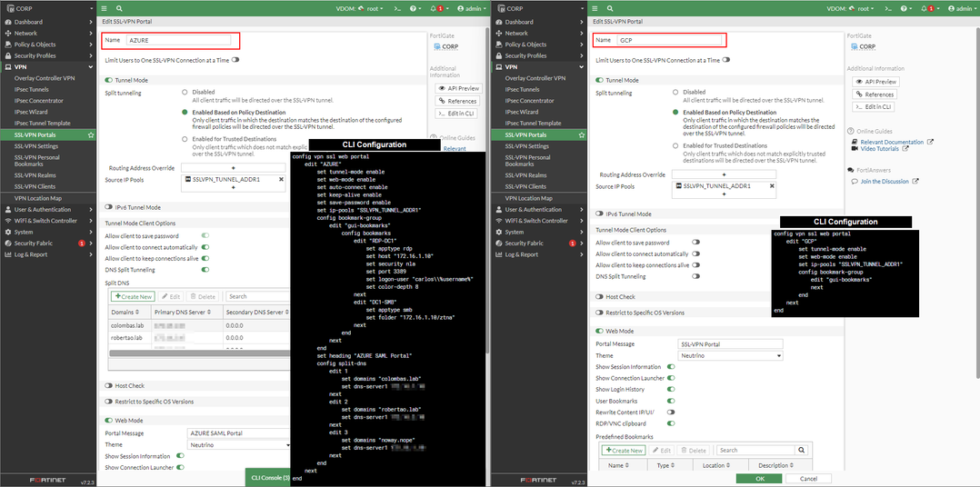Click Security Fabric icon in GCP window sidebar
The width and height of the screenshot is (980, 487).
[499, 243]
